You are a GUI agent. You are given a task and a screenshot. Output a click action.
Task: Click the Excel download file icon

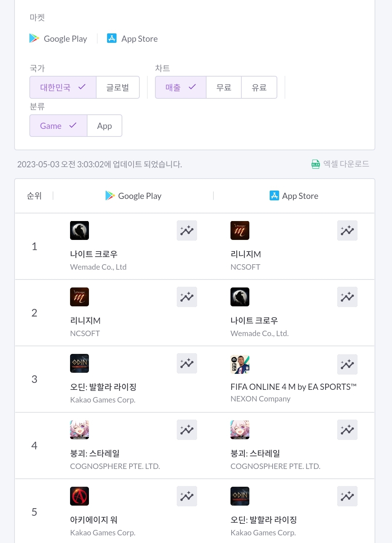[x=315, y=164]
